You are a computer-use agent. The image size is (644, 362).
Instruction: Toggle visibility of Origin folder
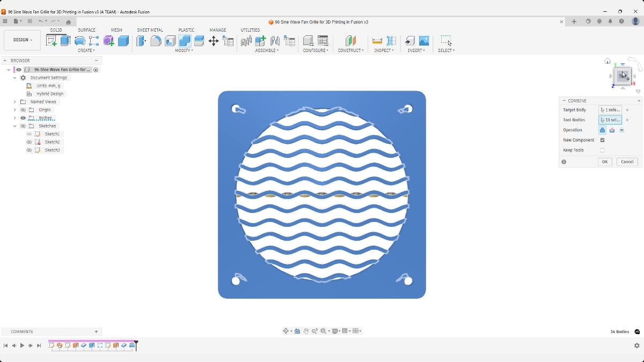pos(23,110)
